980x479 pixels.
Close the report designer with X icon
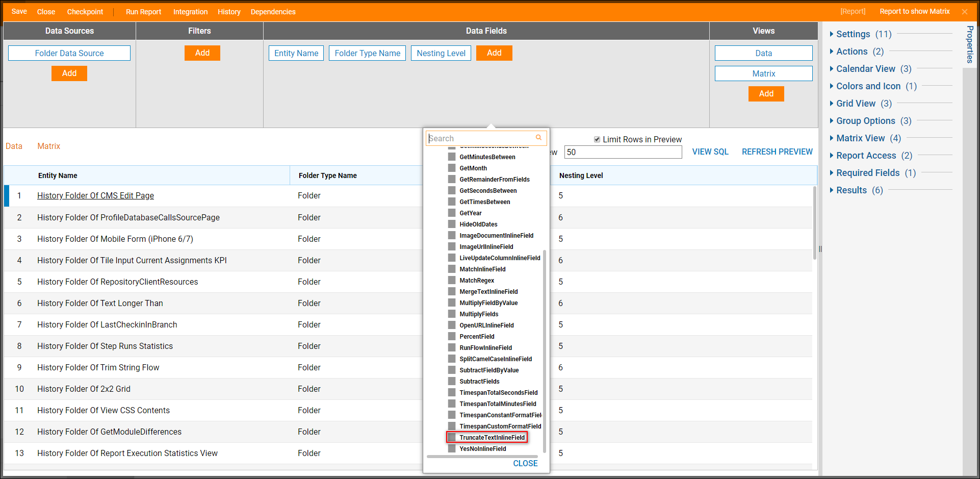pyautogui.click(x=965, y=12)
